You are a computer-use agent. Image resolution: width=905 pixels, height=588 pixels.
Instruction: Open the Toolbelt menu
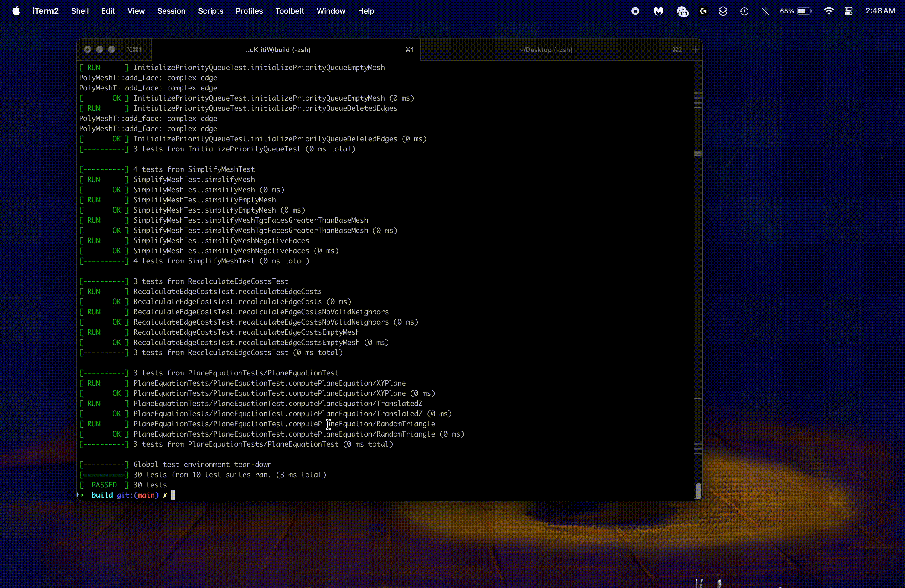pyautogui.click(x=290, y=10)
